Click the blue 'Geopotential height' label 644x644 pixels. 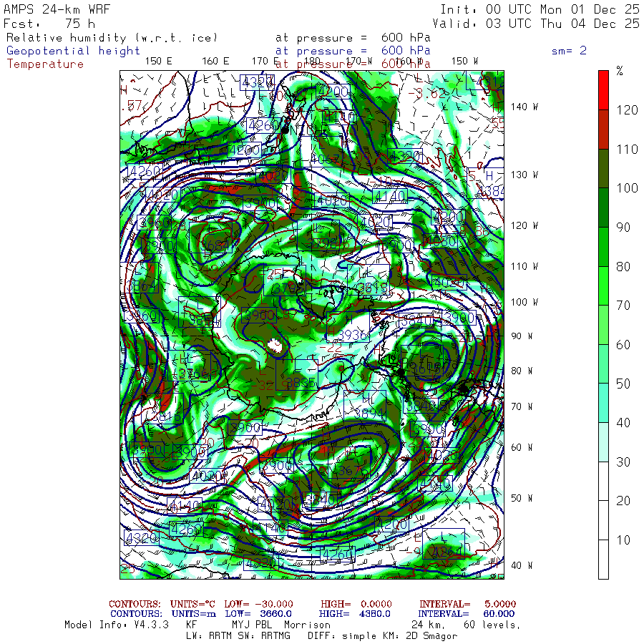[73, 51]
